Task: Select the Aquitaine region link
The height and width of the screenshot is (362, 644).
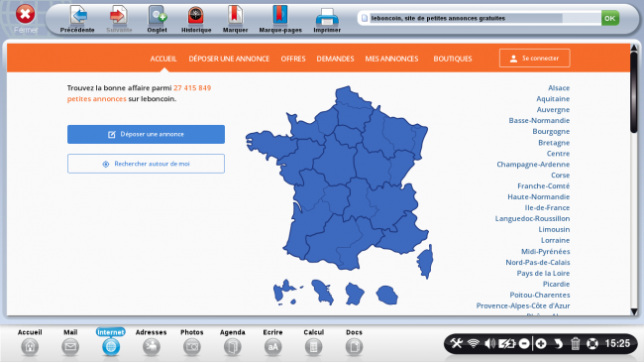Action: pos(553,99)
